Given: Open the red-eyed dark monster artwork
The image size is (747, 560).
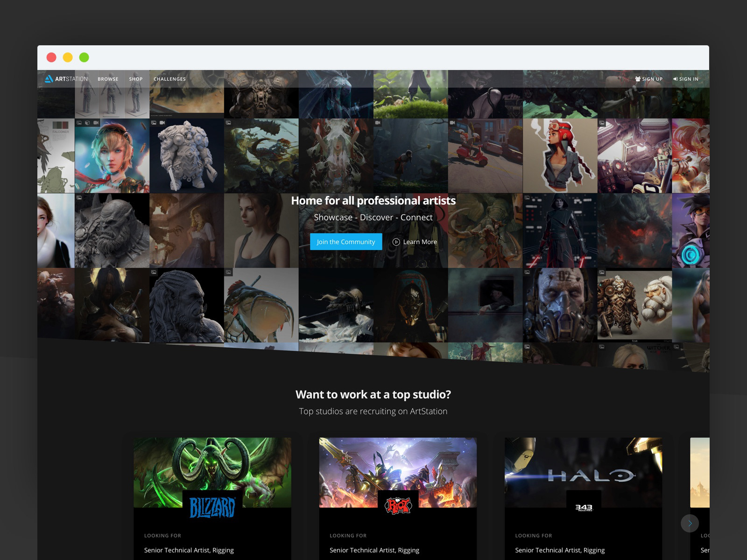Looking at the screenshot, I should tap(634, 231).
